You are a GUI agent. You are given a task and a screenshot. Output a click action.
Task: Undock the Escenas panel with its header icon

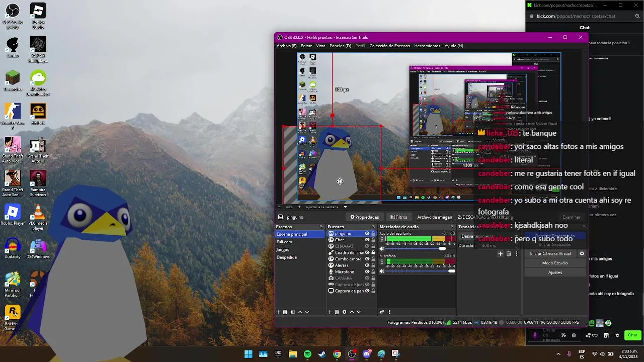[322, 227]
